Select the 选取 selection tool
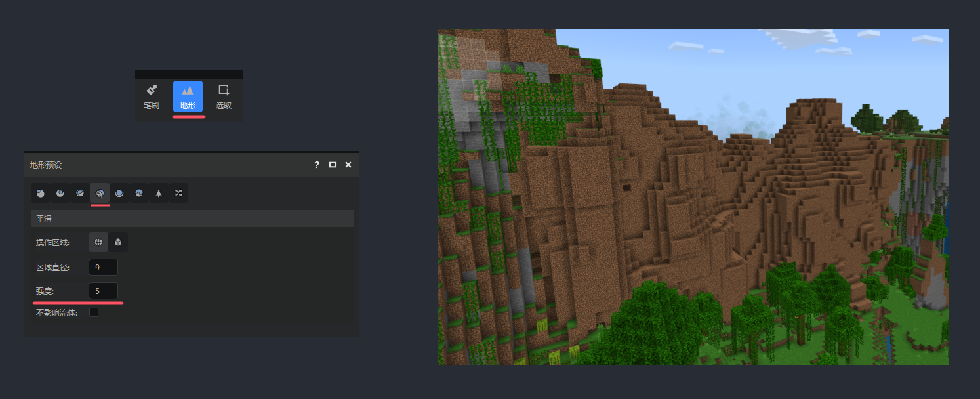980x399 pixels. (224, 96)
